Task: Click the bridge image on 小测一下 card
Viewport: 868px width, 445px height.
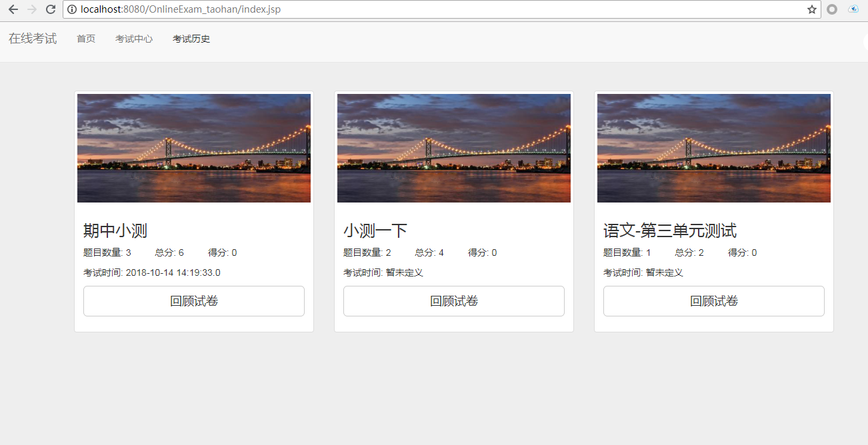Action: tap(454, 148)
